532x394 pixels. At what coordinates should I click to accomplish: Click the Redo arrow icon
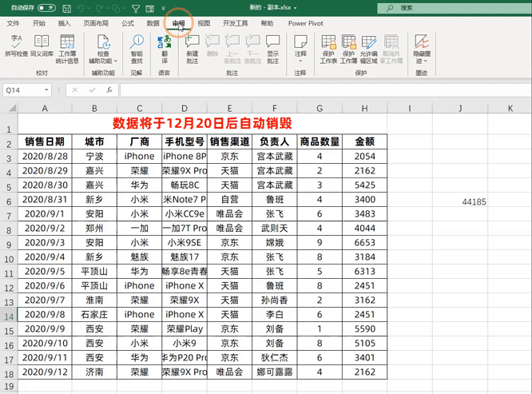100,8
